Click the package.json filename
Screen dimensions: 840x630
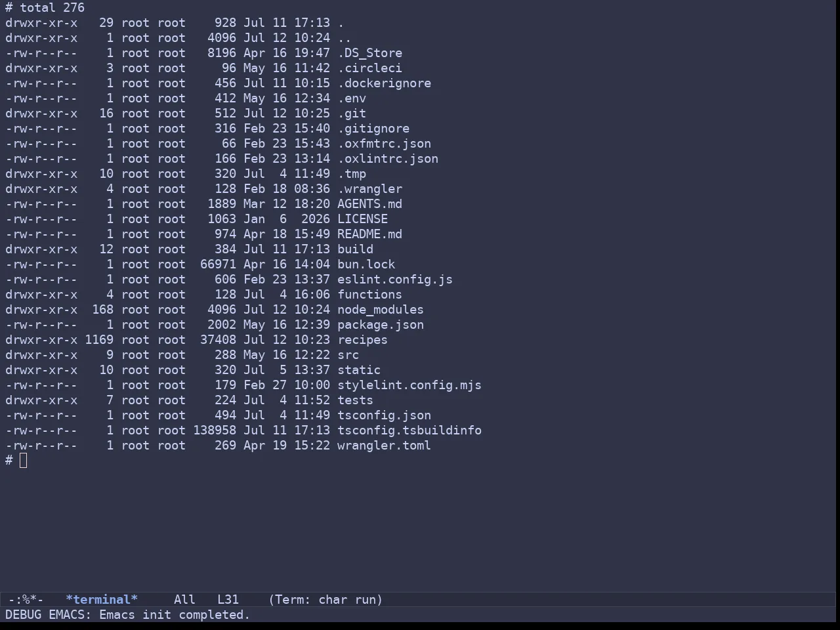pyautogui.click(x=381, y=324)
